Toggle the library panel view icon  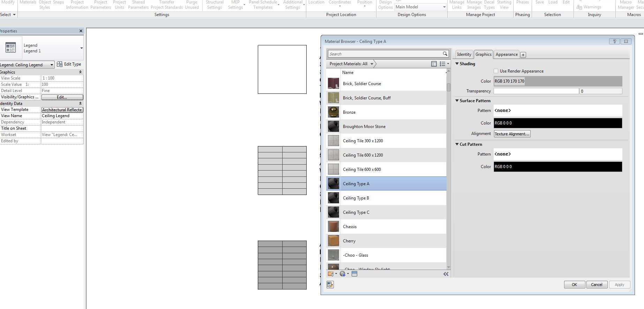(434, 64)
